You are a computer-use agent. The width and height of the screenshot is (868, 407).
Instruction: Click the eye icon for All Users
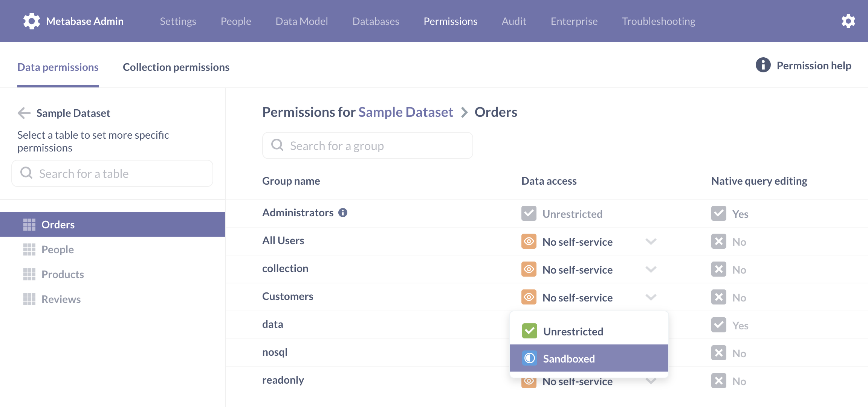coord(529,241)
